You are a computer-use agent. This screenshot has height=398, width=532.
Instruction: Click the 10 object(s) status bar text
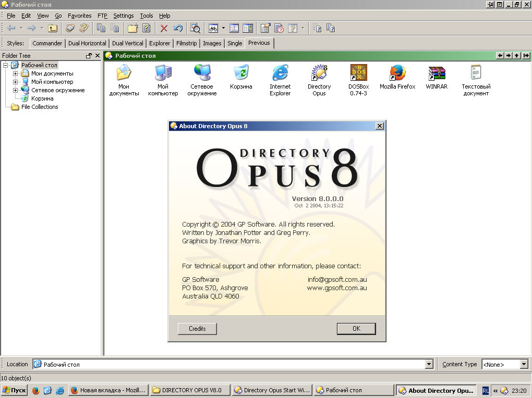point(16,378)
